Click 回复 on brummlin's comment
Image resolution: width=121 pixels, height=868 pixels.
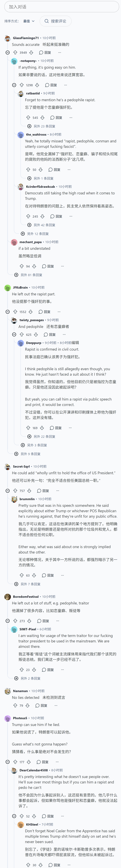pos(48,575)
